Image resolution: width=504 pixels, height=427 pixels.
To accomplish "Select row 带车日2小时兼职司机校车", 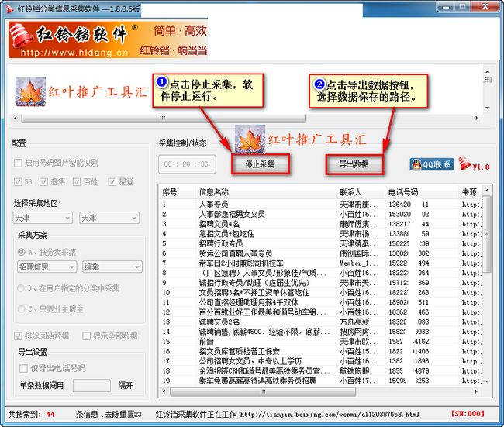I will point(320,263).
